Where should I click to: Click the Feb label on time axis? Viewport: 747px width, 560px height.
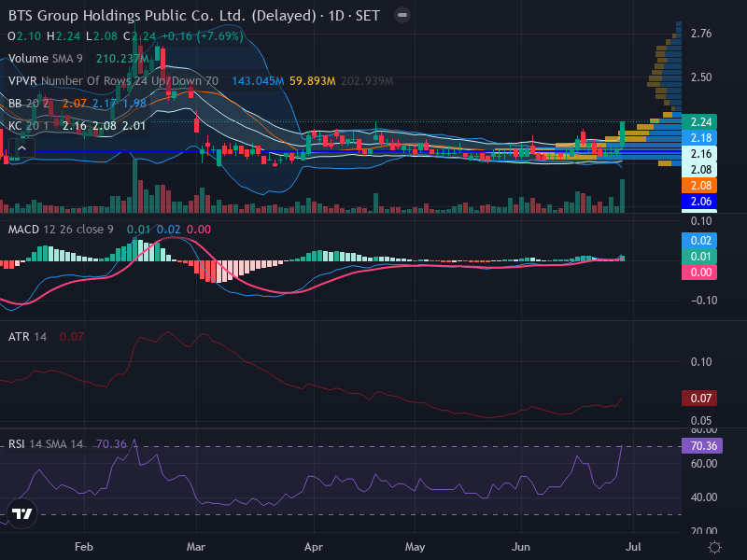(84, 547)
